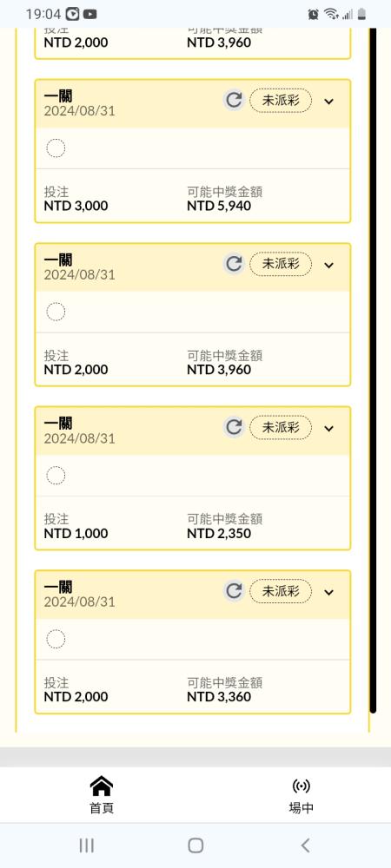Viewport: 391px width, 868px height.
Task: Tap Android back navigation arrow
Action: pyautogui.click(x=305, y=845)
